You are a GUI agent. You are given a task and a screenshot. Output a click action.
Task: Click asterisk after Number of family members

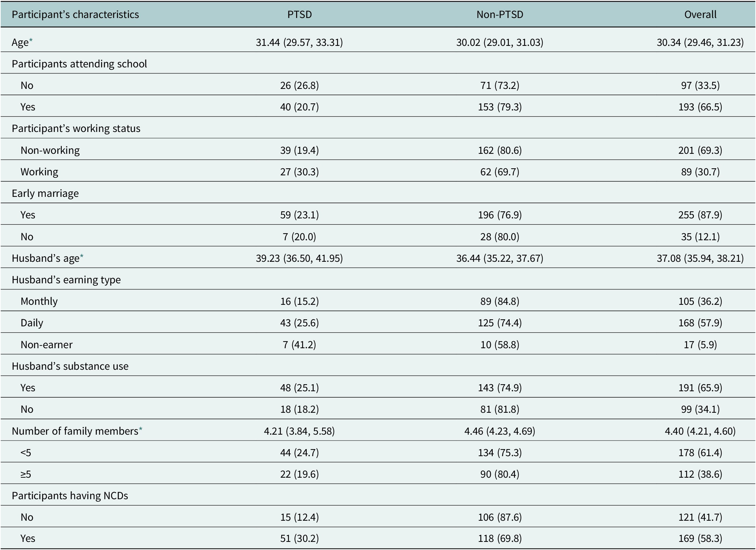pyautogui.click(x=140, y=430)
